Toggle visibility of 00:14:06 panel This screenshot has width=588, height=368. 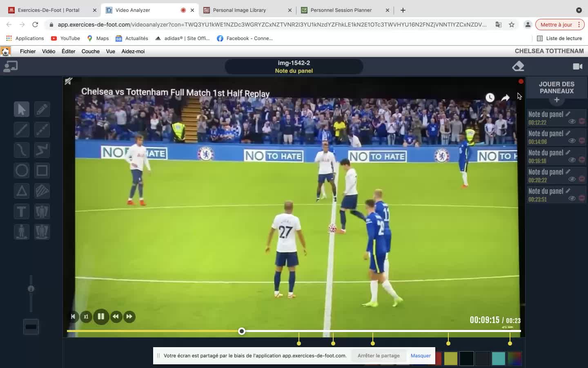[x=572, y=141]
